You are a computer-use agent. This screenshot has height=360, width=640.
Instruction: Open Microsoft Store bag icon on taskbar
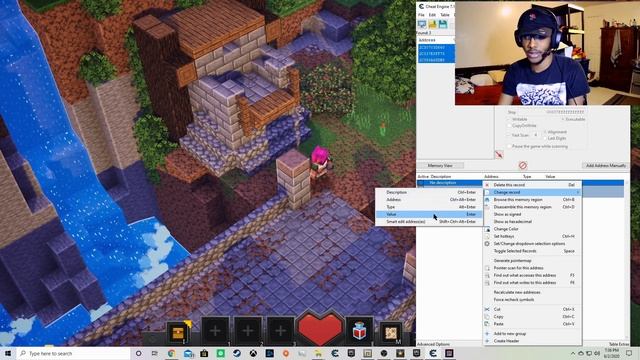pos(204,353)
